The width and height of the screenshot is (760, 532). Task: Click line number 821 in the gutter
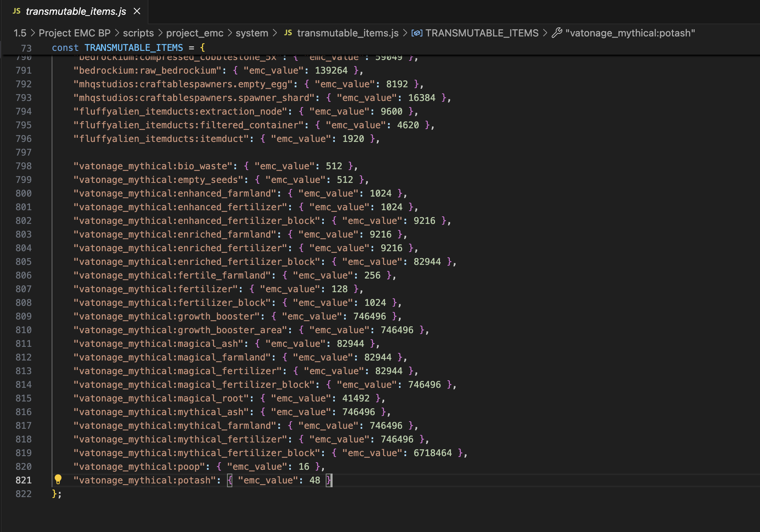(x=24, y=480)
